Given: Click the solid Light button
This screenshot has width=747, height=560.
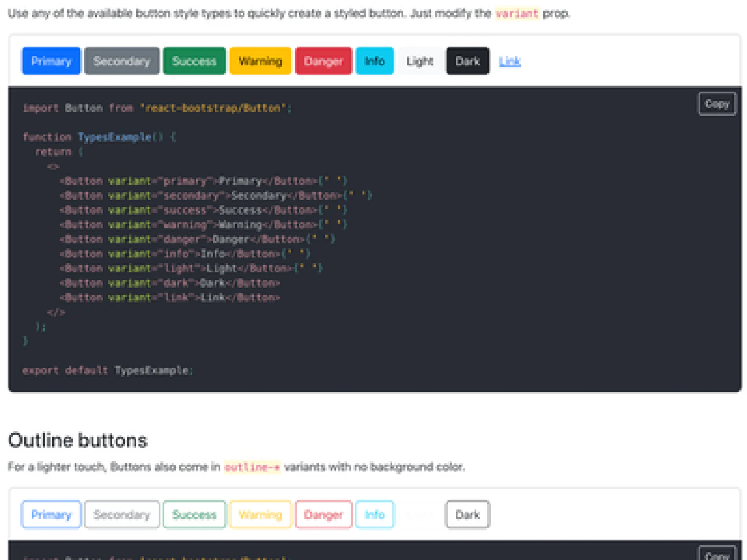Looking at the screenshot, I should tap(420, 61).
